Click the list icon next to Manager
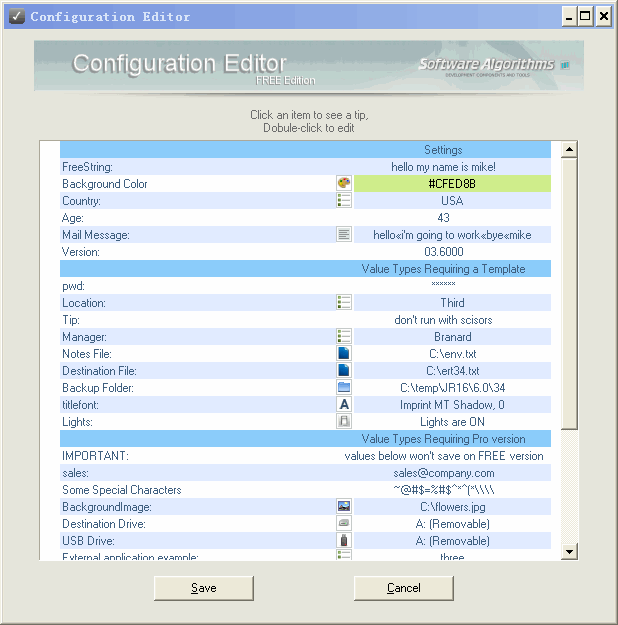The image size is (618, 625). point(344,336)
